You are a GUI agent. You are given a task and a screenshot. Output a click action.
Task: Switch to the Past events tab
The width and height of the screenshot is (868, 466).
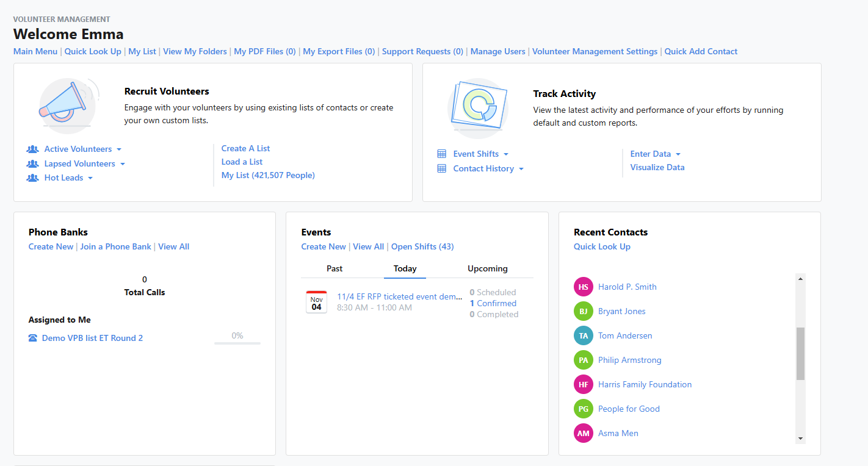pyautogui.click(x=335, y=268)
